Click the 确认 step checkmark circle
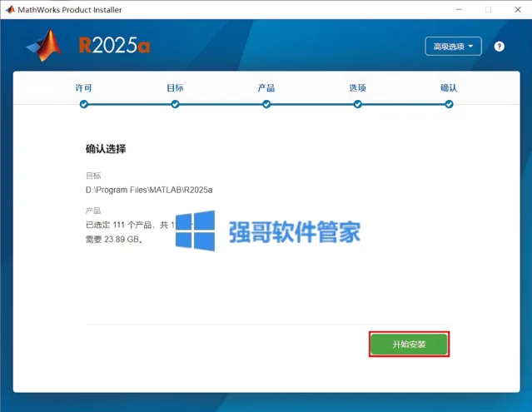Image resolution: width=532 pixels, height=412 pixels. pos(449,104)
